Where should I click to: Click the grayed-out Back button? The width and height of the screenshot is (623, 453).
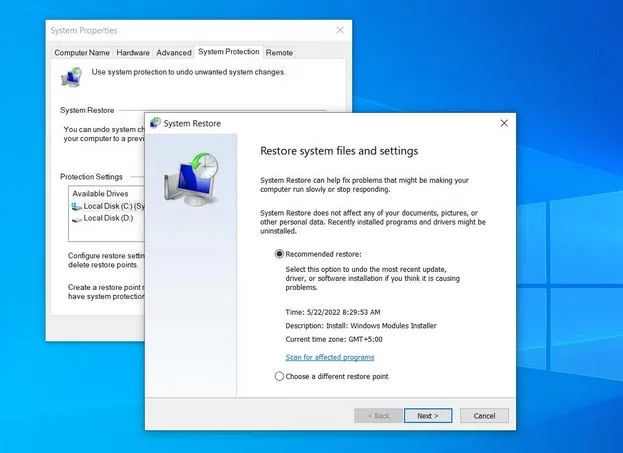(x=378, y=416)
